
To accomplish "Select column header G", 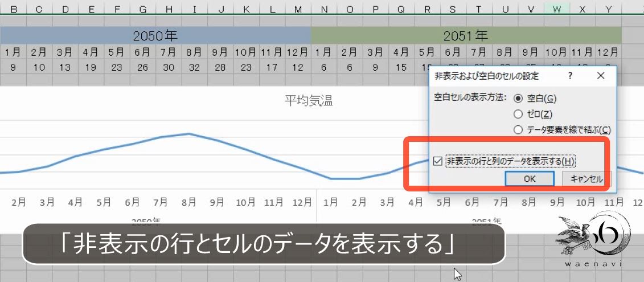I will tap(142, 10).
